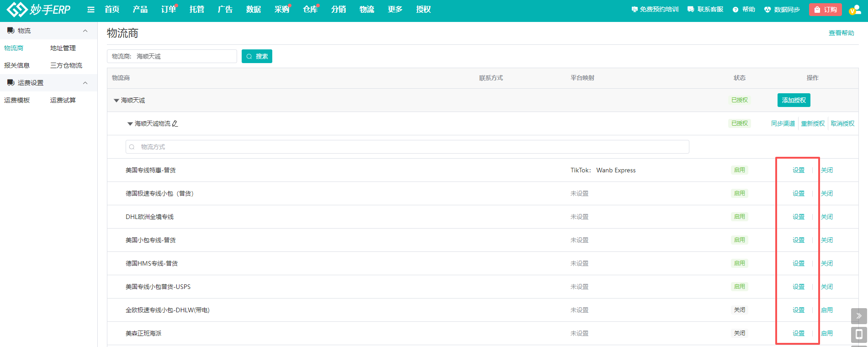Viewport: 868px width, 347px height.
Task: Disable 美国专线特惠-普货 via 关闭
Action: coord(826,170)
